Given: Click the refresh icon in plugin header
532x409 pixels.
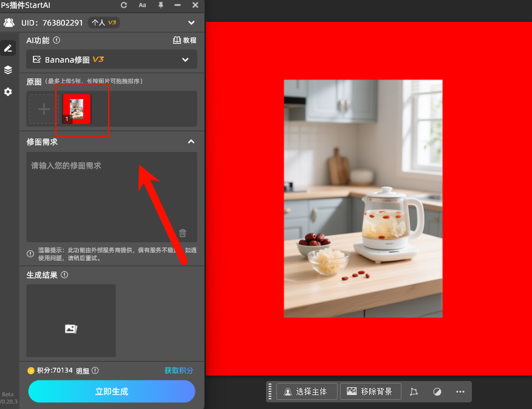Looking at the screenshot, I should coord(124,5).
